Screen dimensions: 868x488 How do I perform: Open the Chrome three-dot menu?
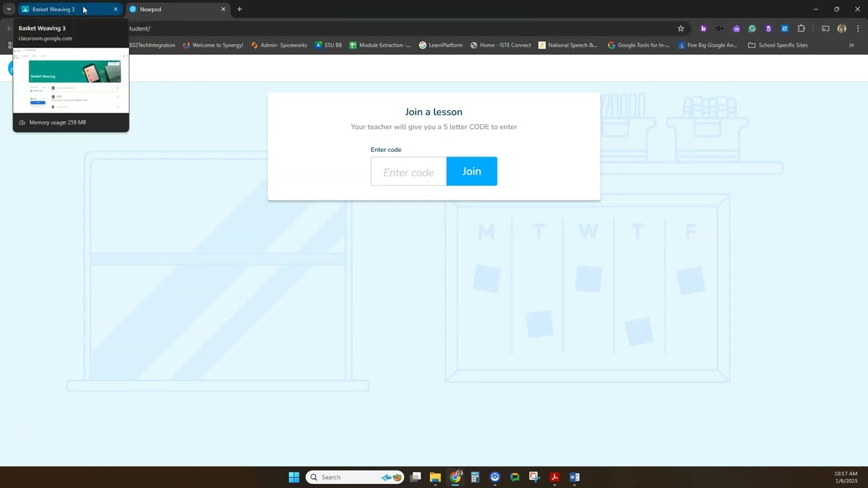pos(858,28)
